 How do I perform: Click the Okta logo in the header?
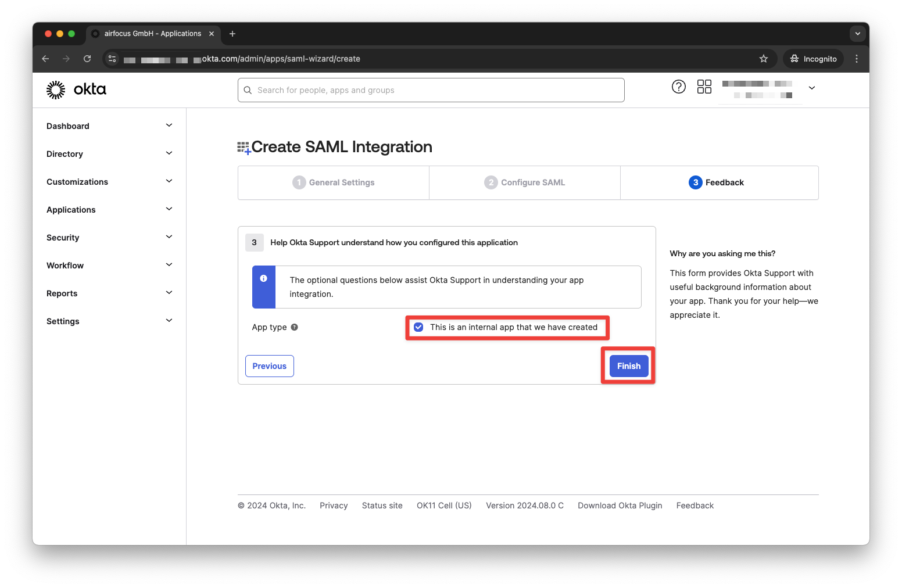76,89
